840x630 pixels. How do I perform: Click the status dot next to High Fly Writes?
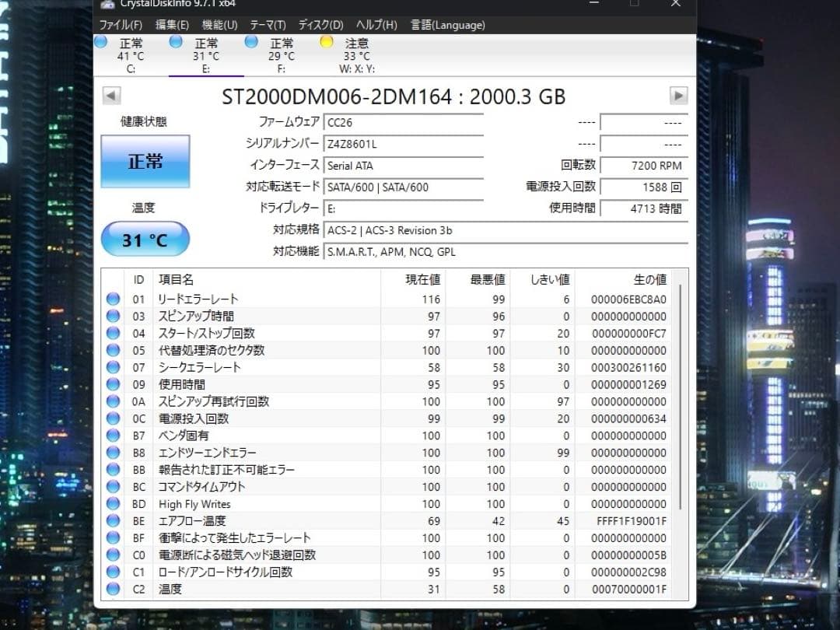tap(113, 503)
